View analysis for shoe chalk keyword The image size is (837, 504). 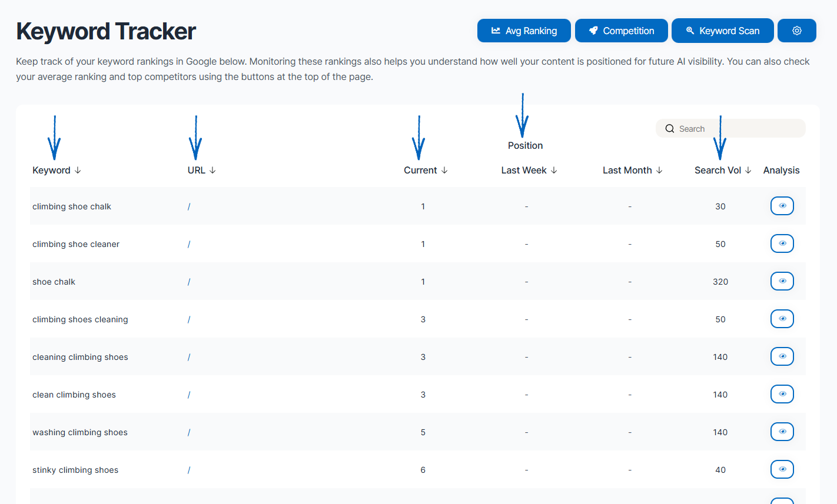pos(782,281)
